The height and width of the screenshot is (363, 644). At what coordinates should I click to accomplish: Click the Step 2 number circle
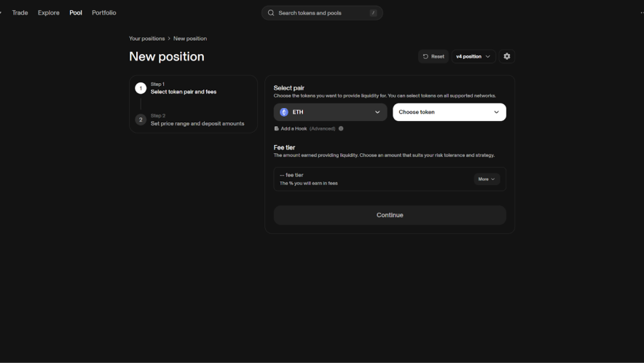[x=141, y=120]
